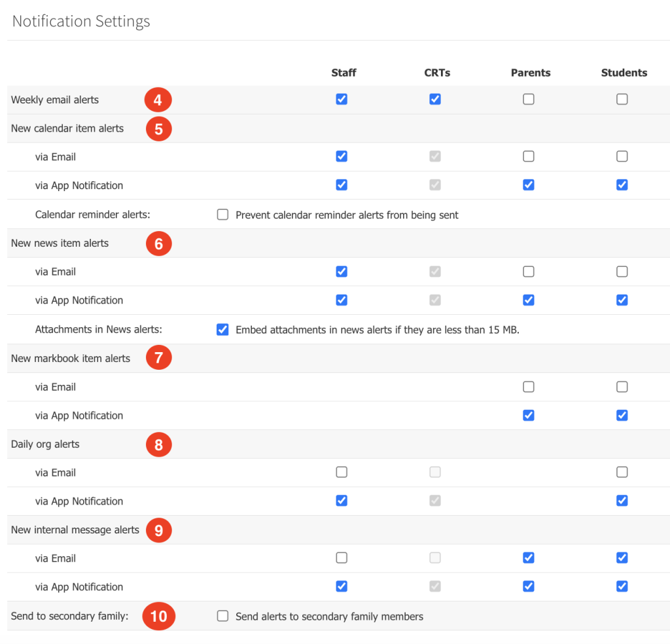Enable calendar alerts via Email for Parents
This screenshot has width=670, height=644.
[529, 156]
